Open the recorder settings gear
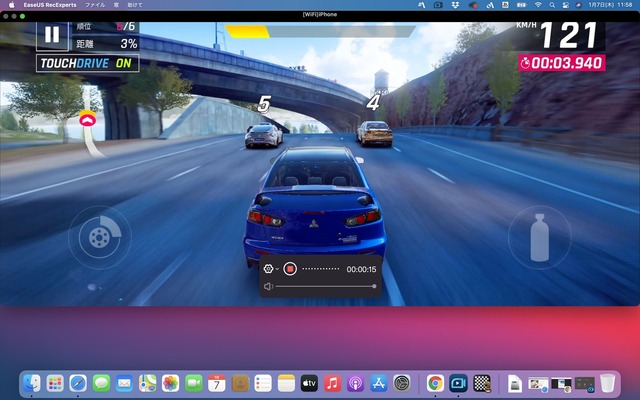The width and height of the screenshot is (640, 400). point(268,269)
